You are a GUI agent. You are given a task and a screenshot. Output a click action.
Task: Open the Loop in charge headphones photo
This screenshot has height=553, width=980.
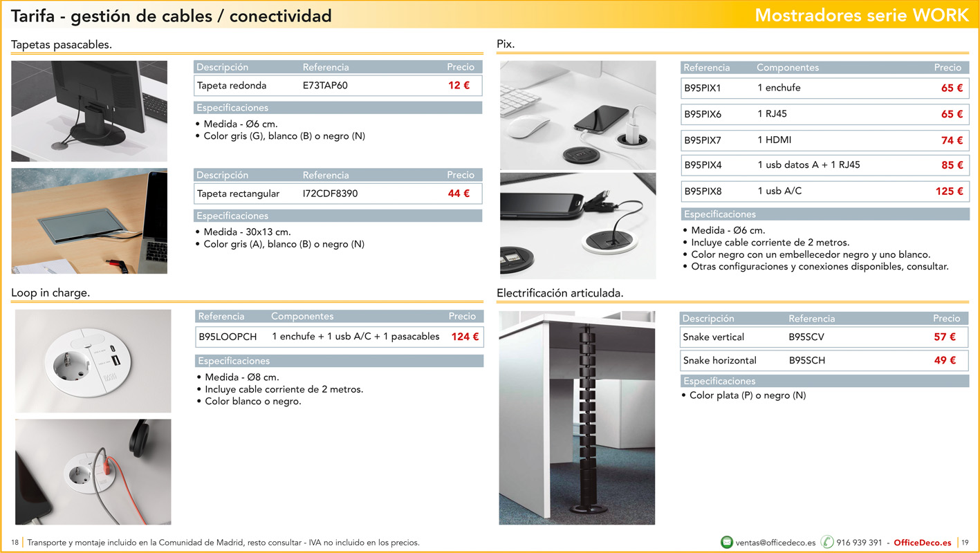[x=93, y=471]
